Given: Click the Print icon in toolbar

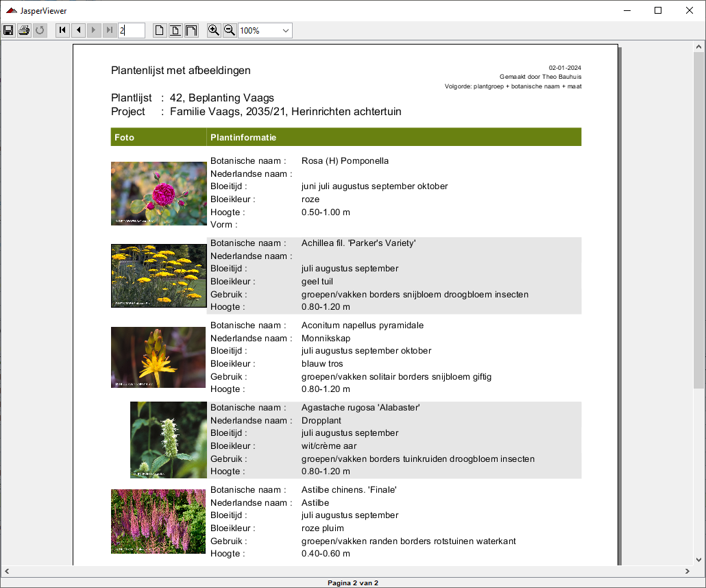Looking at the screenshot, I should [24, 30].
